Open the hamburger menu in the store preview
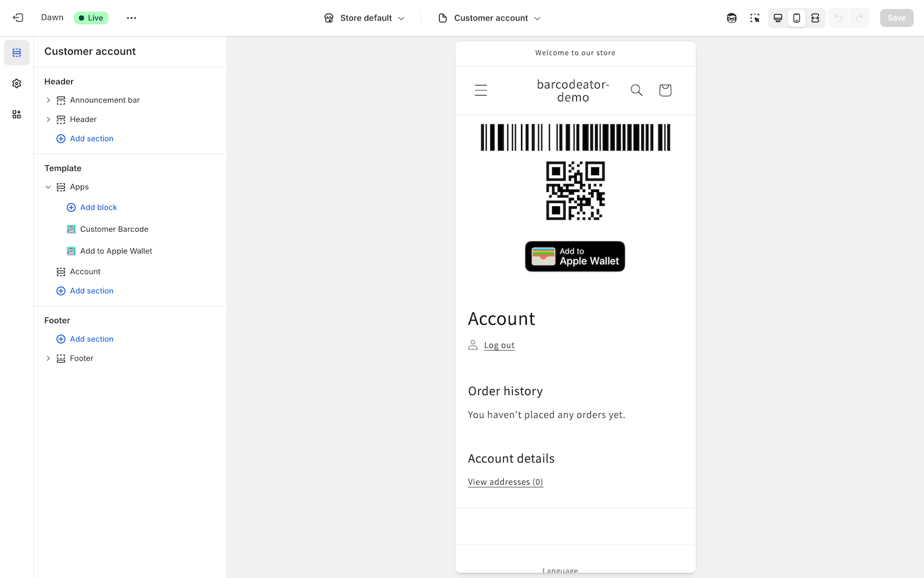Viewport: 924px width, 578px height. (x=481, y=90)
